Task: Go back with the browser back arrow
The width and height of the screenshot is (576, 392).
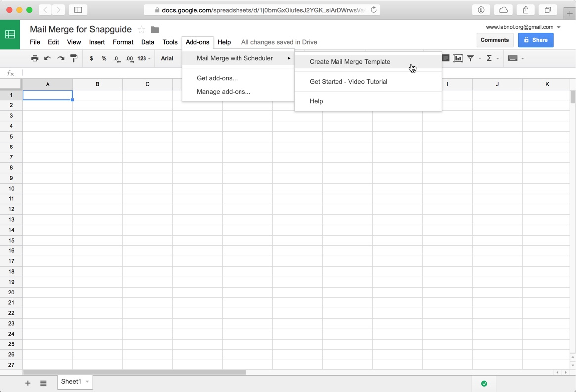Action: (45, 10)
